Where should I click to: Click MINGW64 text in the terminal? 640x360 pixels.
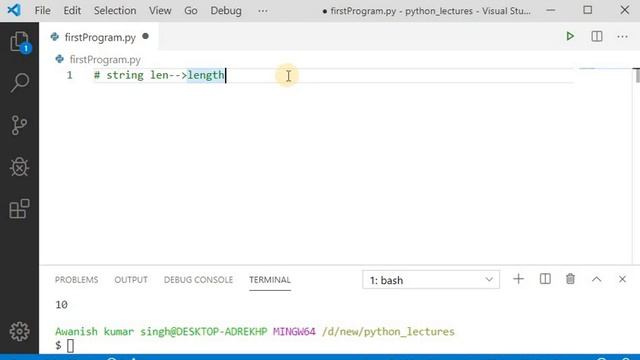tap(294, 331)
